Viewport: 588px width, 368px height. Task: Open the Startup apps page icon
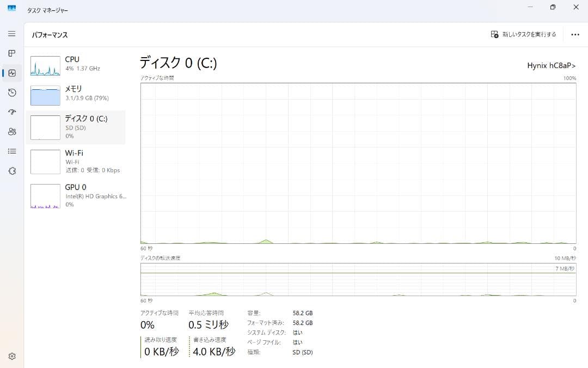coord(11,112)
